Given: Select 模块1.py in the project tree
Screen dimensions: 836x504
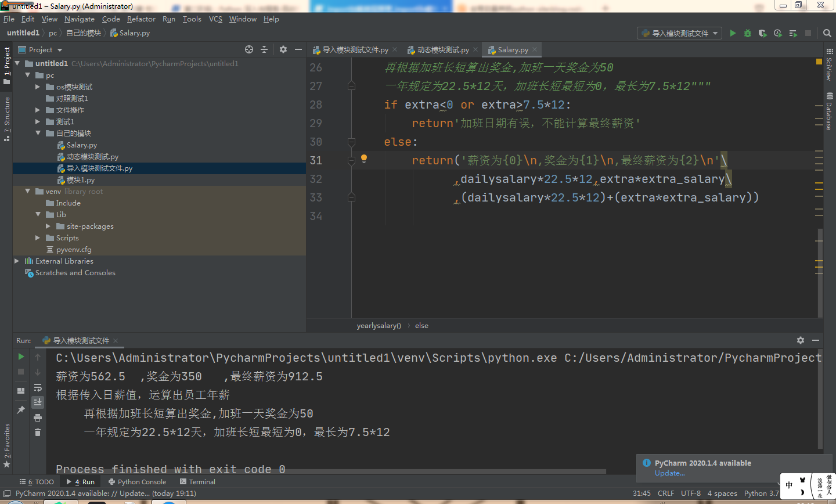Looking at the screenshot, I should click(80, 180).
